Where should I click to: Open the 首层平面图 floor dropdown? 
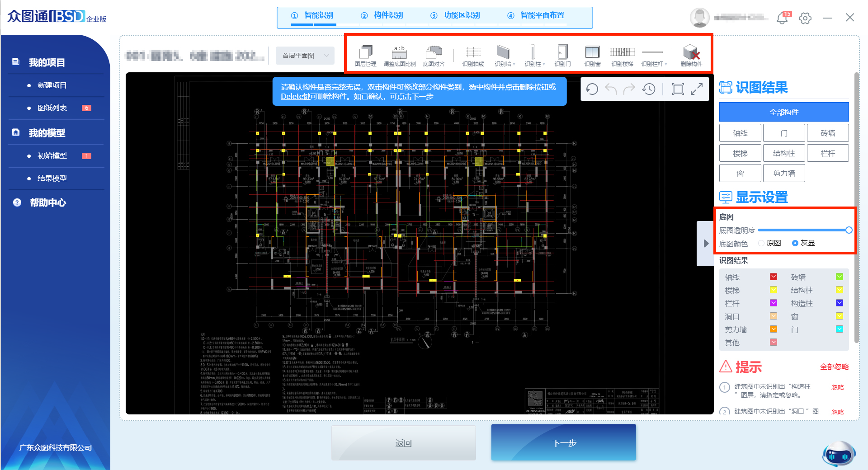coord(305,56)
